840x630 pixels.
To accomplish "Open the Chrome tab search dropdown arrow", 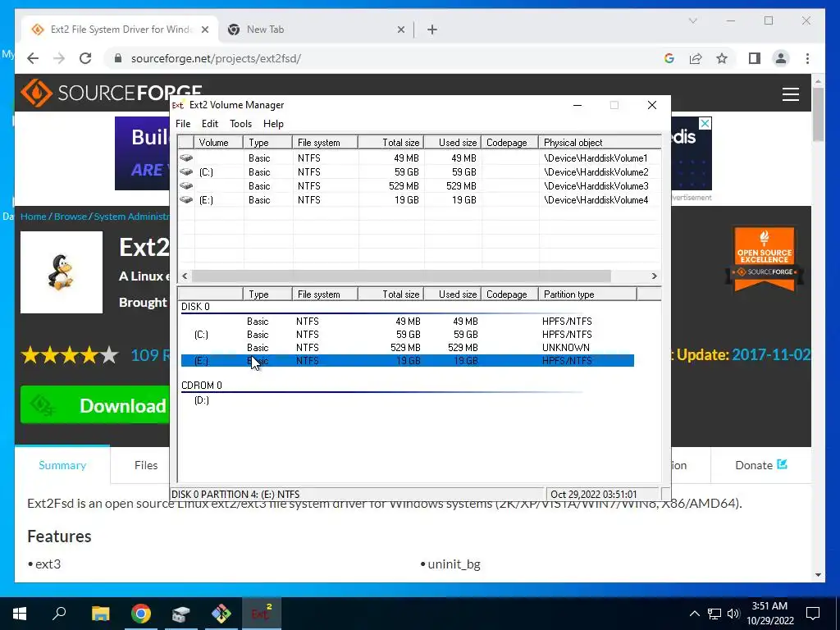I will (x=692, y=21).
